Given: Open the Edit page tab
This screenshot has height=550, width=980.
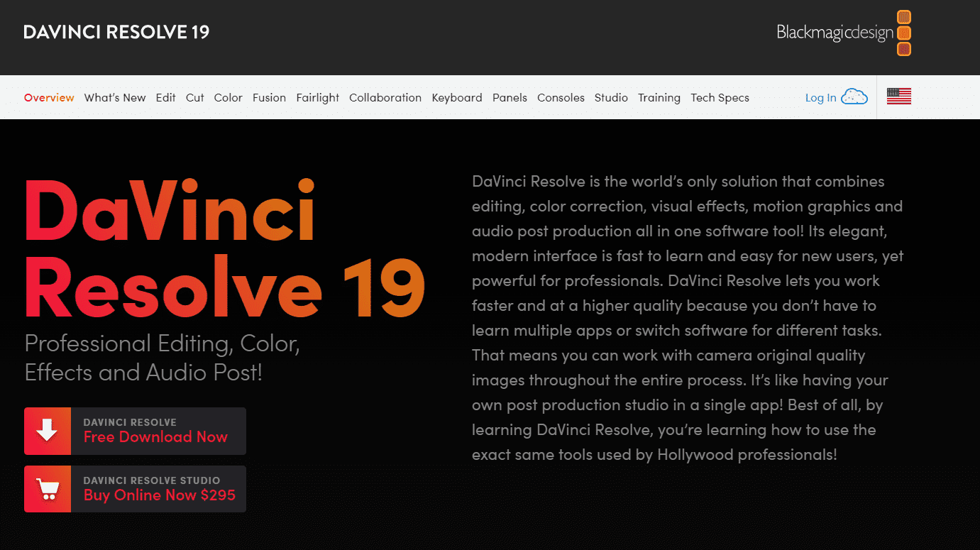Looking at the screenshot, I should (x=166, y=98).
